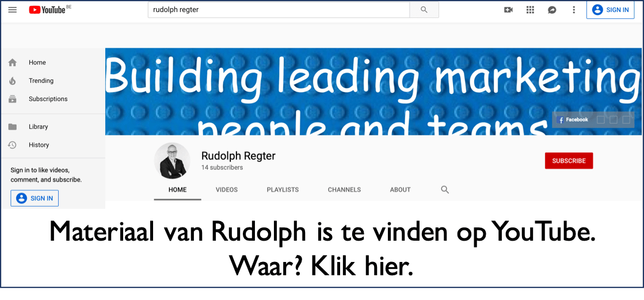The height and width of the screenshot is (300, 644).
Task: Click the Home house icon
Action: [13, 62]
